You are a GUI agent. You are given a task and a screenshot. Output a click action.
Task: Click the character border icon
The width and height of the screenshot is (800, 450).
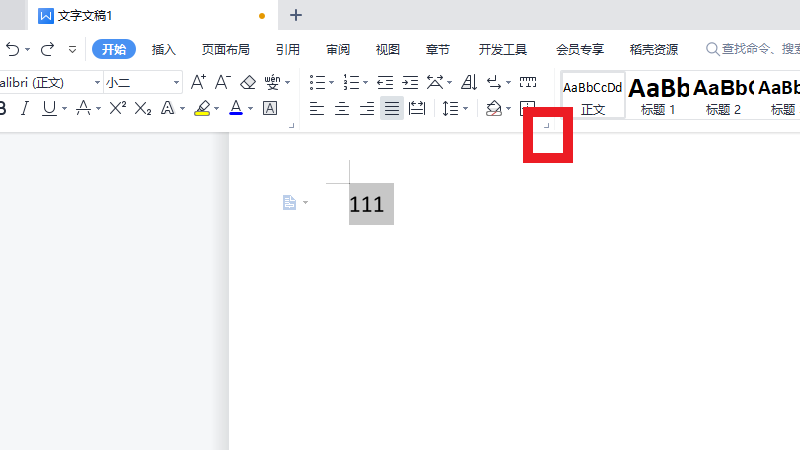pyautogui.click(x=270, y=108)
